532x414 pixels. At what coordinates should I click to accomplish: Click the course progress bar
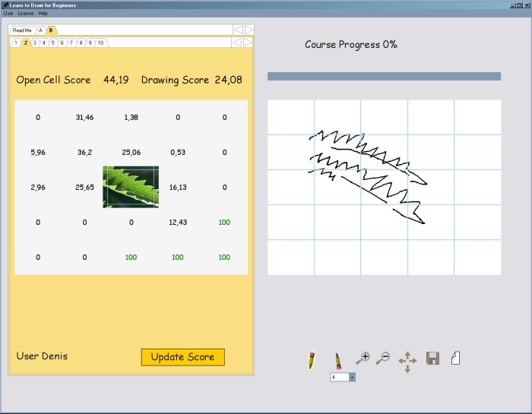pos(384,76)
